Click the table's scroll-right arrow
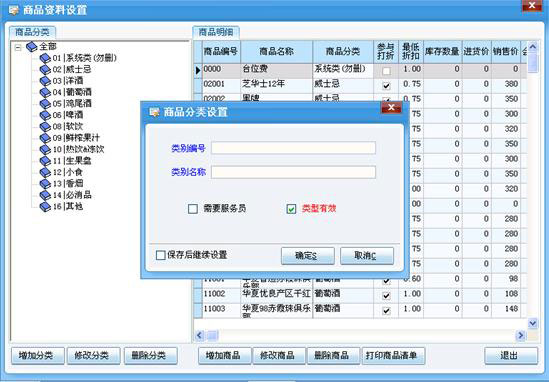The width and height of the screenshot is (549, 382). click(x=521, y=335)
